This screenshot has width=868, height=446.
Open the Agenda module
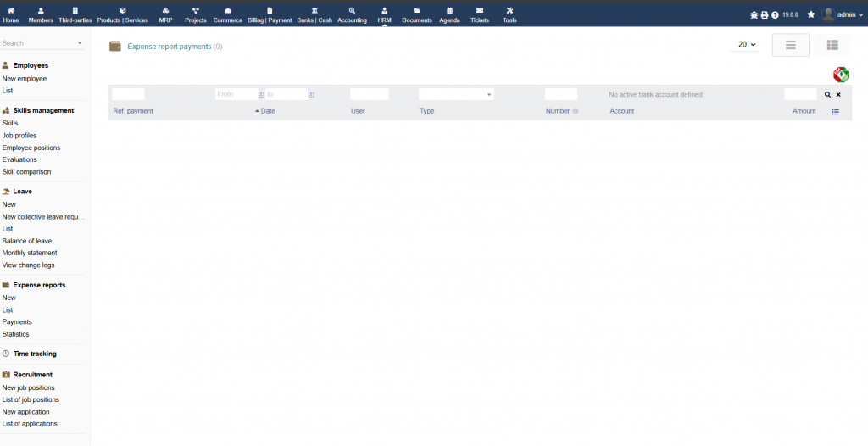449,15
